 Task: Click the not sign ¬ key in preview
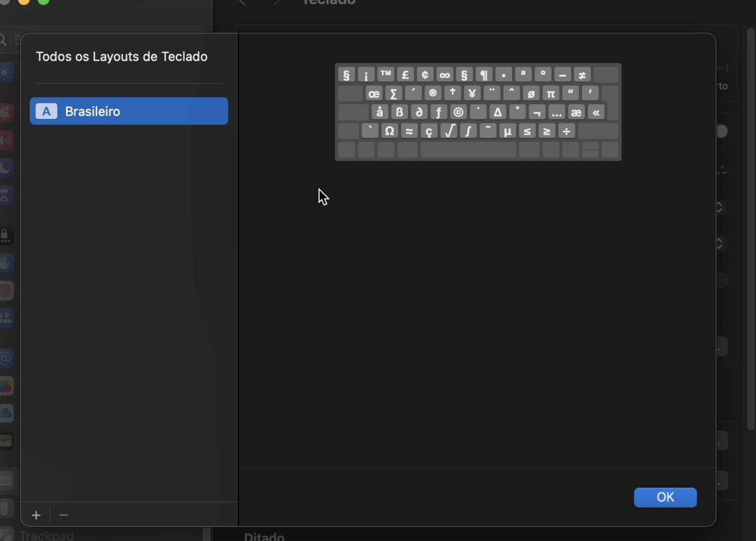[x=537, y=112]
